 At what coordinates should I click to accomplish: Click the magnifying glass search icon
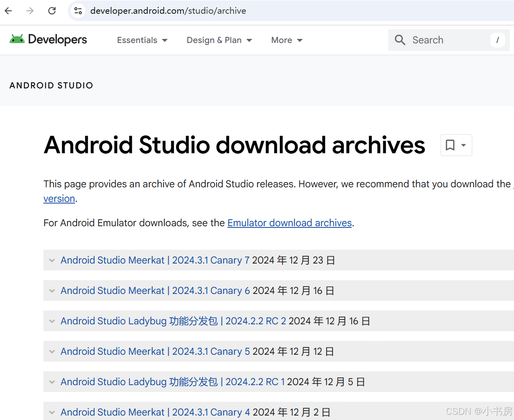click(400, 40)
